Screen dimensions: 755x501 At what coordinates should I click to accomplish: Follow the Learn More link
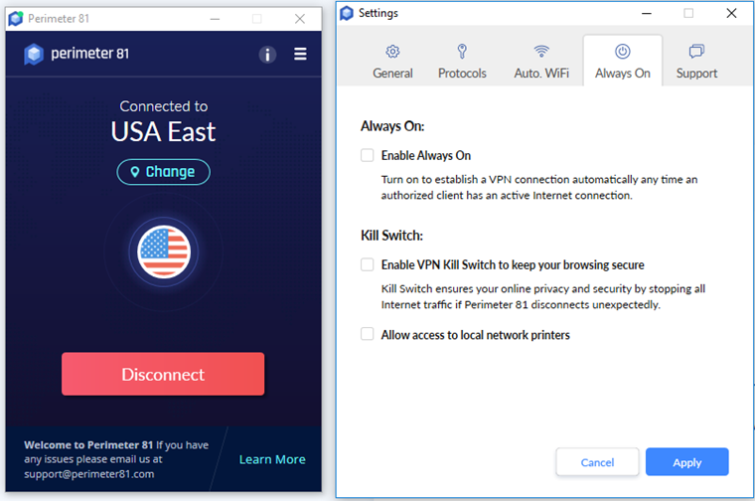click(272, 459)
